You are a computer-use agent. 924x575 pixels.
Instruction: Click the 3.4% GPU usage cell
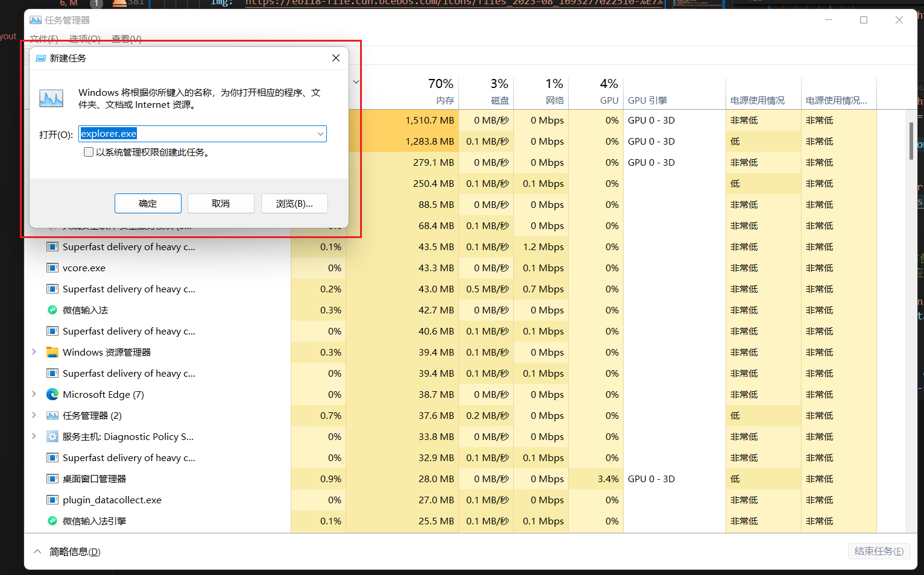tap(596, 479)
